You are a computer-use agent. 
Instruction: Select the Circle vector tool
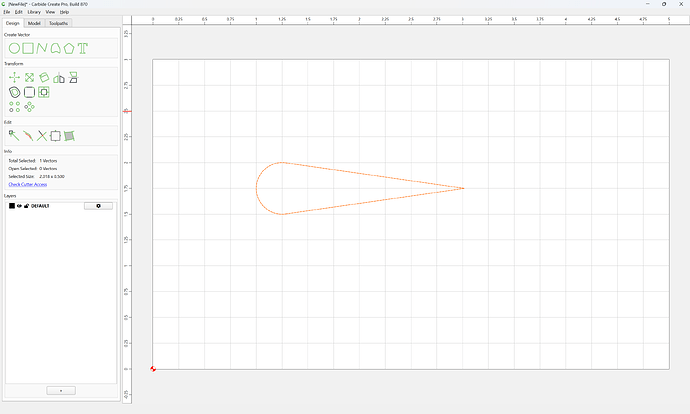pyautogui.click(x=14, y=48)
